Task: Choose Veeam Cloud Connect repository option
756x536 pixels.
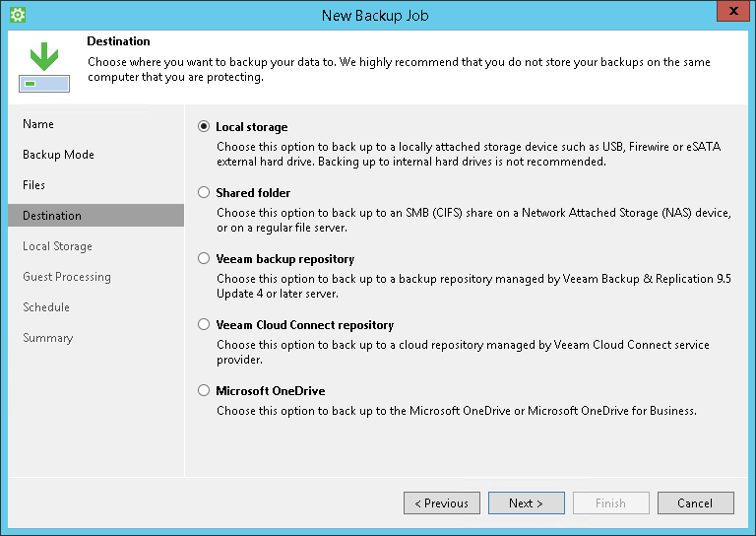Action: [x=204, y=325]
